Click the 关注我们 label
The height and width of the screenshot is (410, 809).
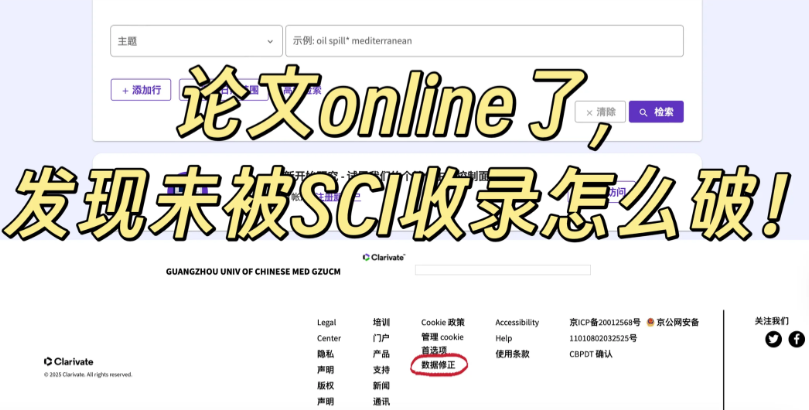click(x=771, y=321)
